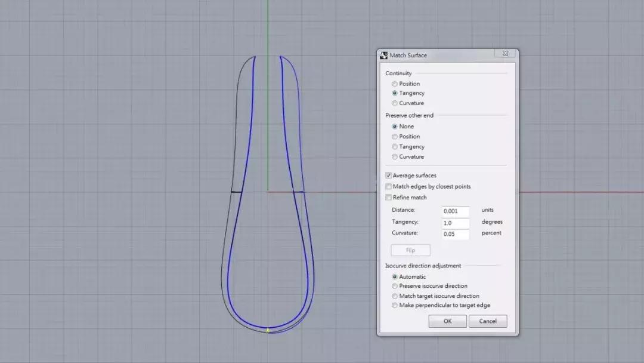Click the Cancel button
Image resolution: width=644 pixels, height=363 pixels.
487,321
